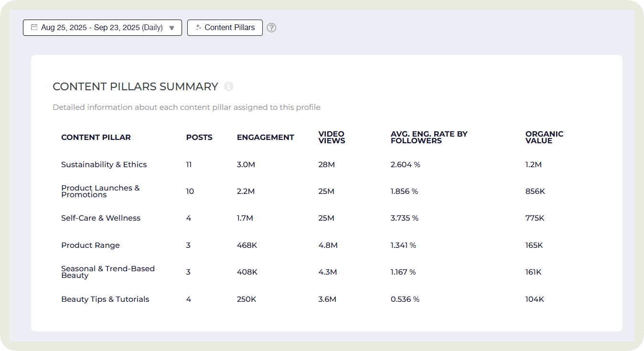644x351 pixels.
Task: Click the Content Pillars Summary heading
Action: click(135, 86)
